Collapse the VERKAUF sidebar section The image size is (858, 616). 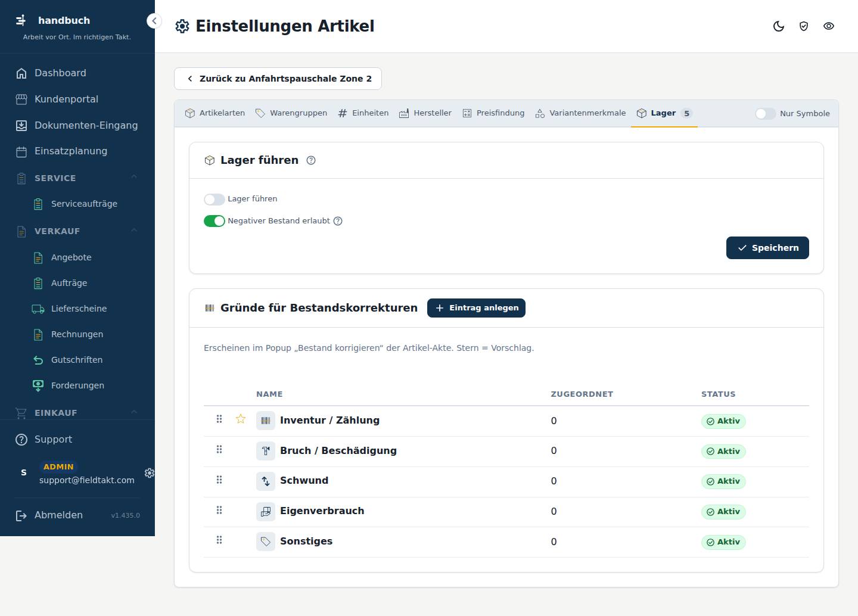134,230
